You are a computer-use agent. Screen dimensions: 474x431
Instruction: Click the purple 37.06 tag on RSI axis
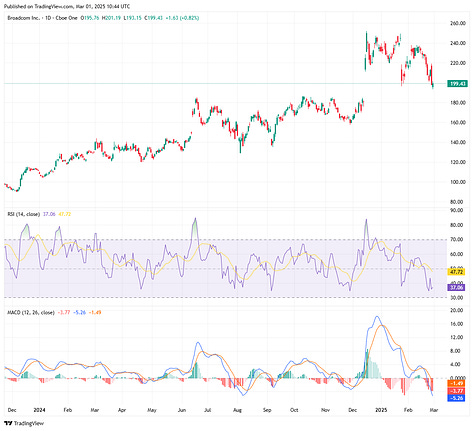point(456,287)
